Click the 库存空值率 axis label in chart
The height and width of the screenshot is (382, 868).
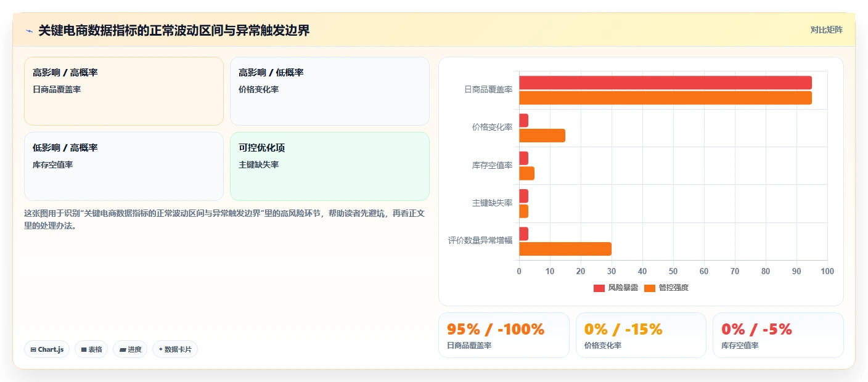(x=493, y=165)
